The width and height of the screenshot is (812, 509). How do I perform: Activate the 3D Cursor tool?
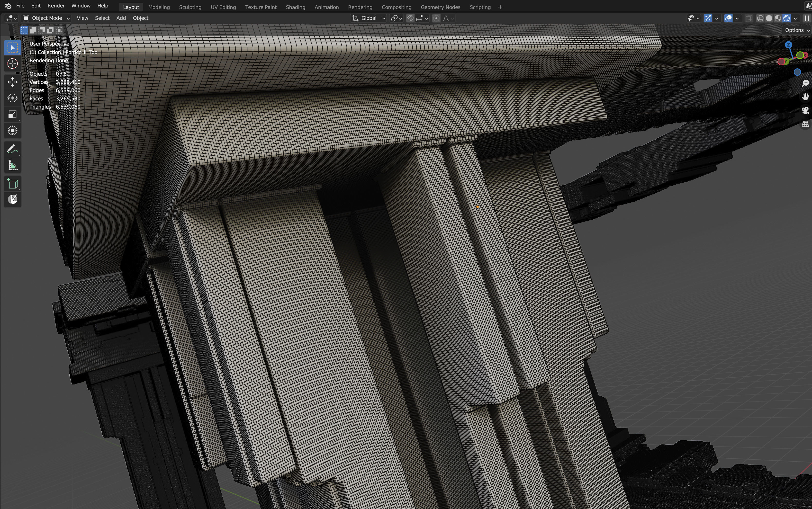click(x=12, y=64)
